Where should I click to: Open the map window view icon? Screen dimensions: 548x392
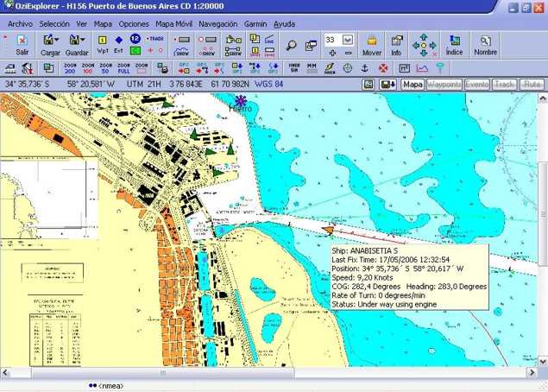[x=311, y=46]
